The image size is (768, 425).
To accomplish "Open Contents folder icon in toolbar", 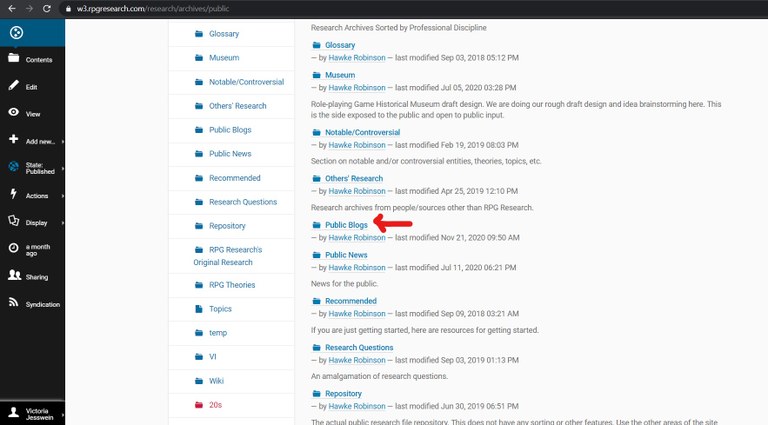I will pyautogui.click(x=14, y=58).
